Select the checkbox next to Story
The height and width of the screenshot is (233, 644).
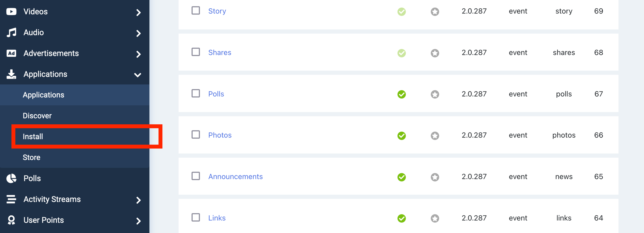point(195,10)
